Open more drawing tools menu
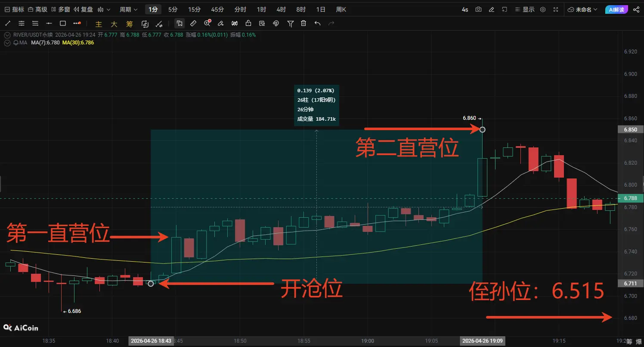Viewport: 644px width, 347px height. click(77, 23)
